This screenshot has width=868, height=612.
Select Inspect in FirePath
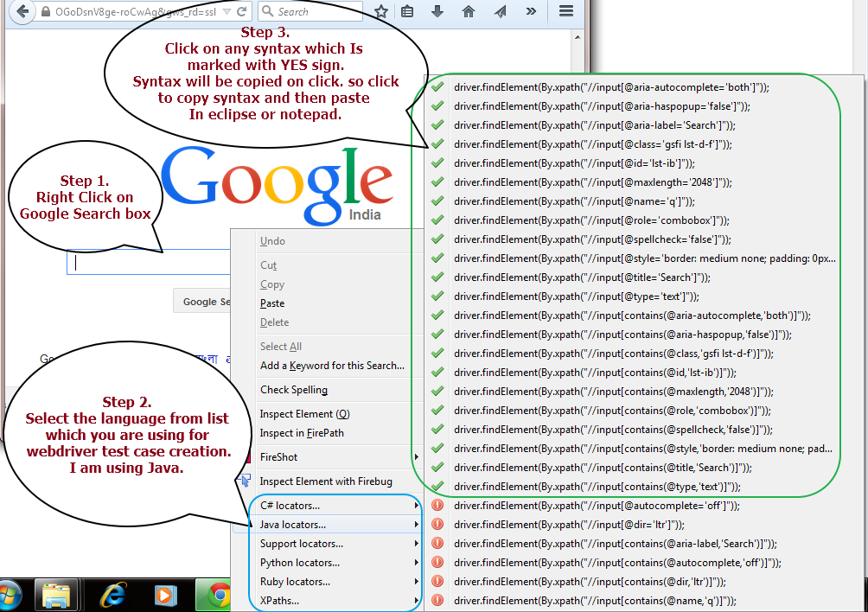coord(328,433)
